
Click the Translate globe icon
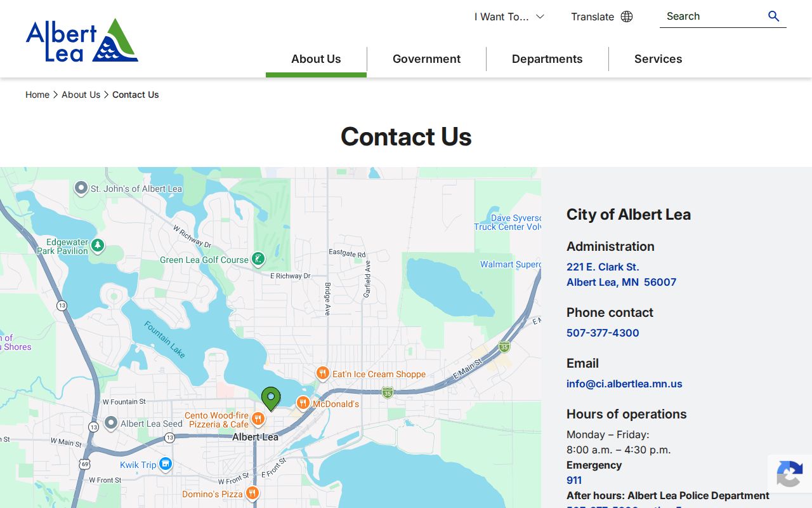627,17
